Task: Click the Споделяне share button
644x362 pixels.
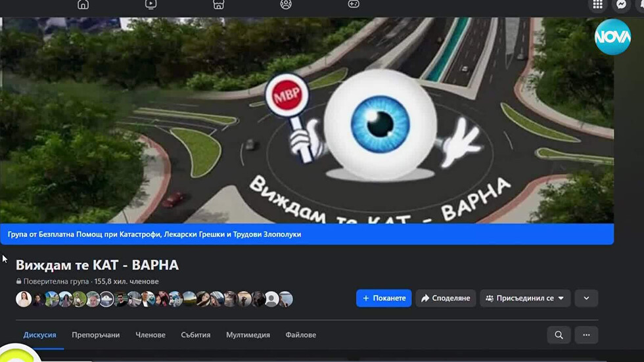Action: pos(446,298)
